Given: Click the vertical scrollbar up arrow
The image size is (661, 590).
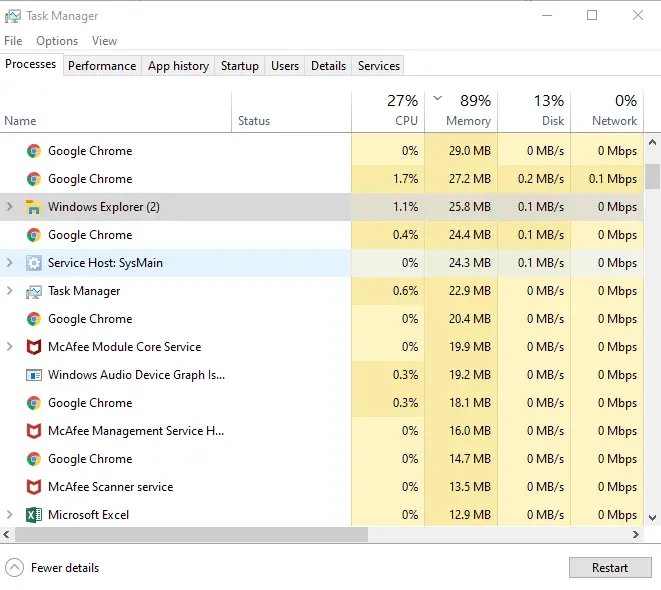Looking at the screenshot, I should point(652,142).
